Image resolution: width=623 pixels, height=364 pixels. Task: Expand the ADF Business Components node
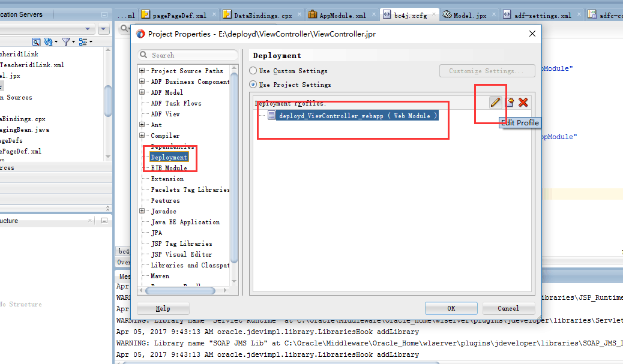[x=142, y=82]
